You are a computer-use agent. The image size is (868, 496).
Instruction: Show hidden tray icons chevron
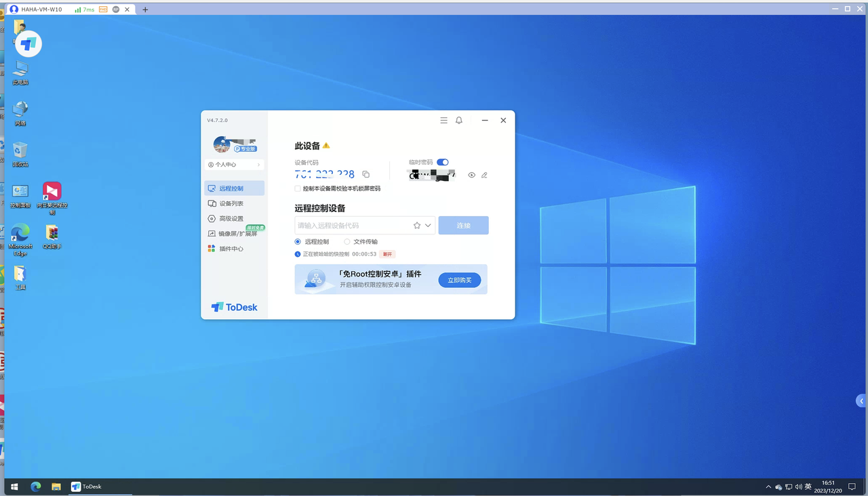(x=768, y=487)
